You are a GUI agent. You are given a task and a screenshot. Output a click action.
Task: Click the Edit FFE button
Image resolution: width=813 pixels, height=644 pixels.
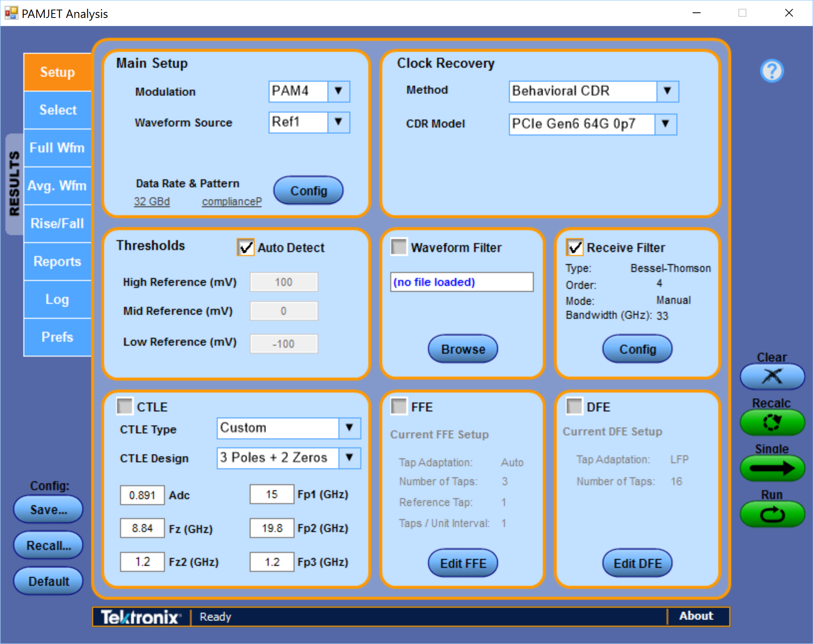(463, 563)
